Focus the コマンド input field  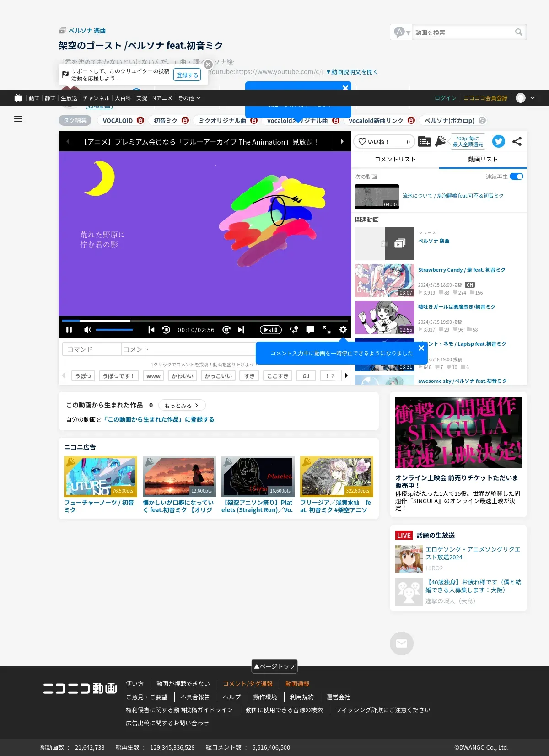pyautogui.click(x=92, y=349)
